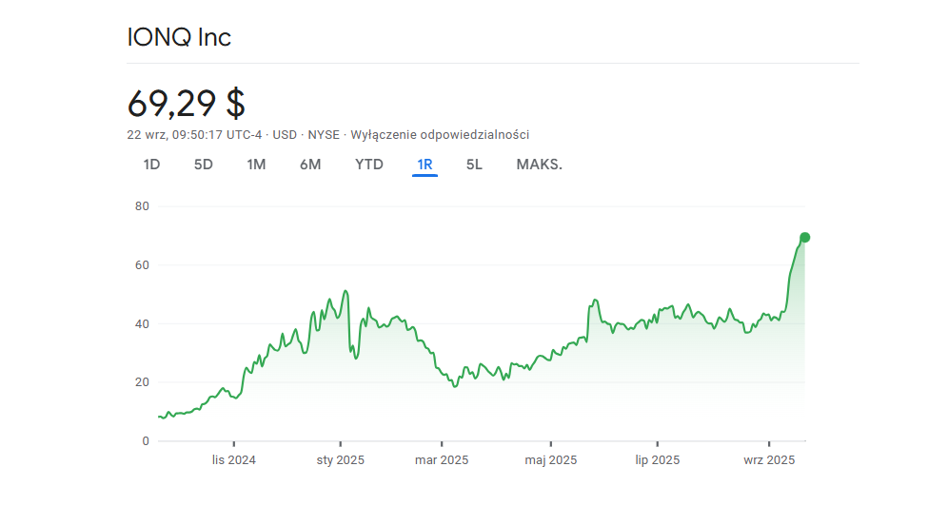
Task: Click the 69,29 $ price value
Action: (x=186, y=103)
